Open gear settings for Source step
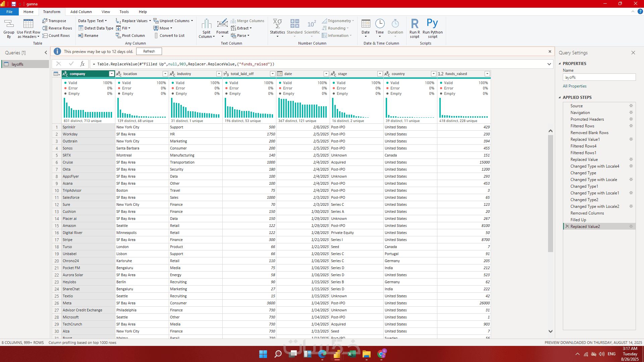Viewport: 644px width, 362px height. [x=631, y=106]
